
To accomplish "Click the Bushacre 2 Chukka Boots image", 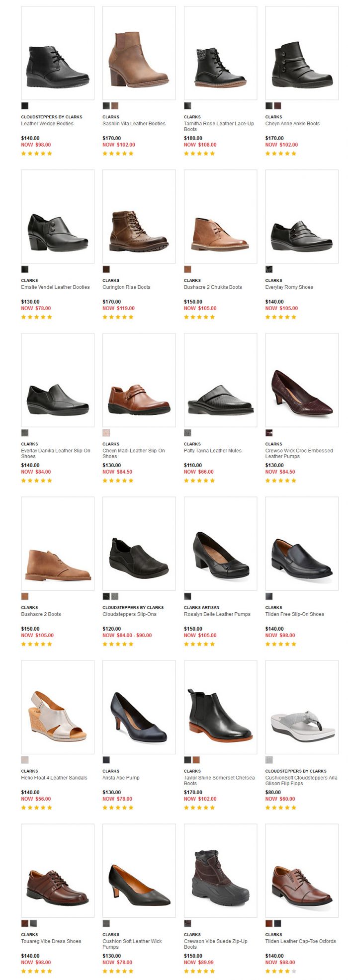I will [x=221, y=217].
